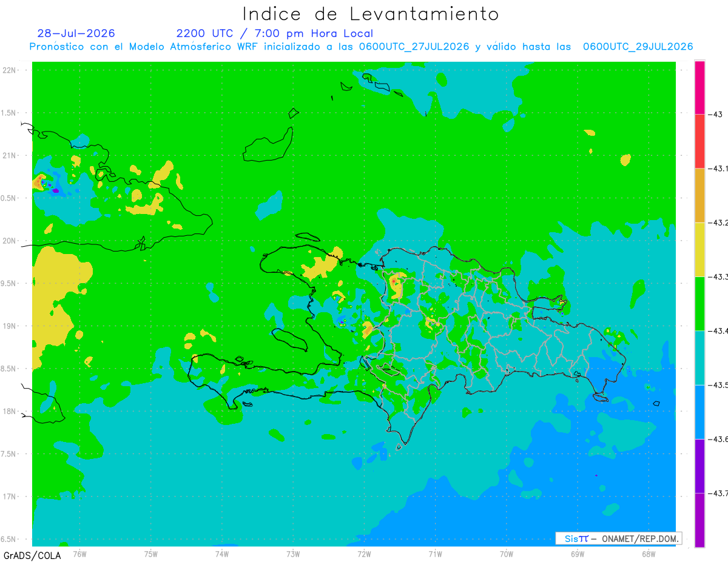Click the longitude label '74W'

pos(221,554)
